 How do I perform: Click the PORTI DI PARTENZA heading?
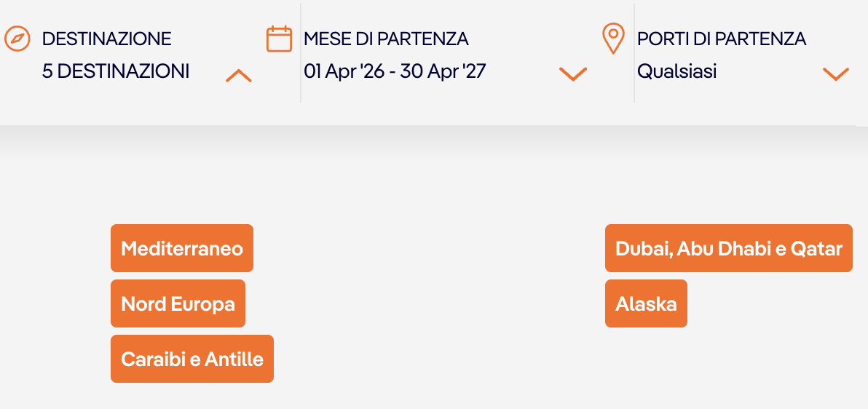[x=722, y=39]
